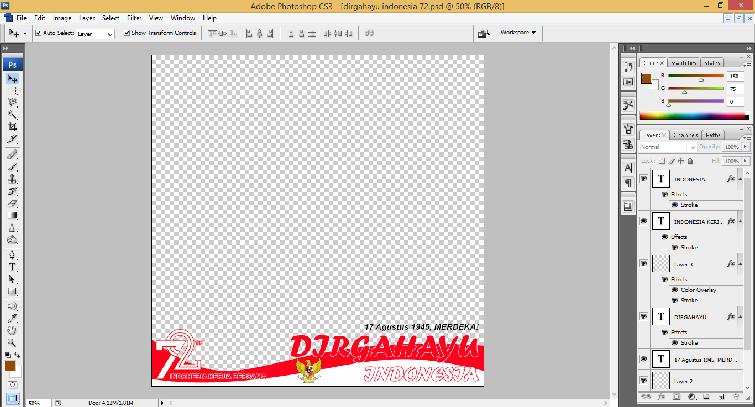The height and width of the screenshot is (407, 755).
Task: Click the Go to Bridge icon
Action: (x=483, y=33)
